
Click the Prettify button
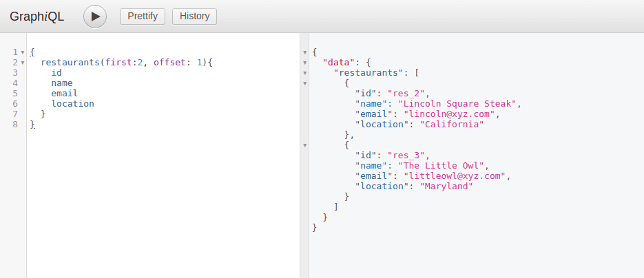[143, 17]
